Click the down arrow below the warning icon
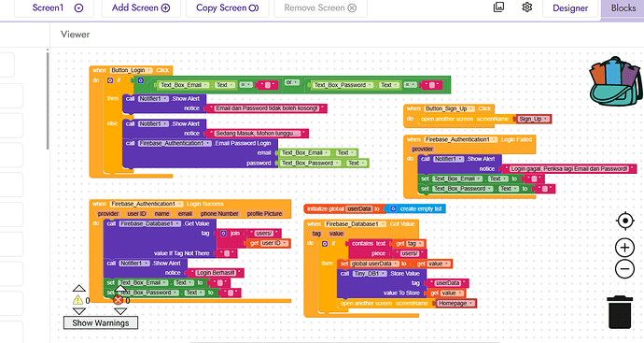 (x=78, y=311)
